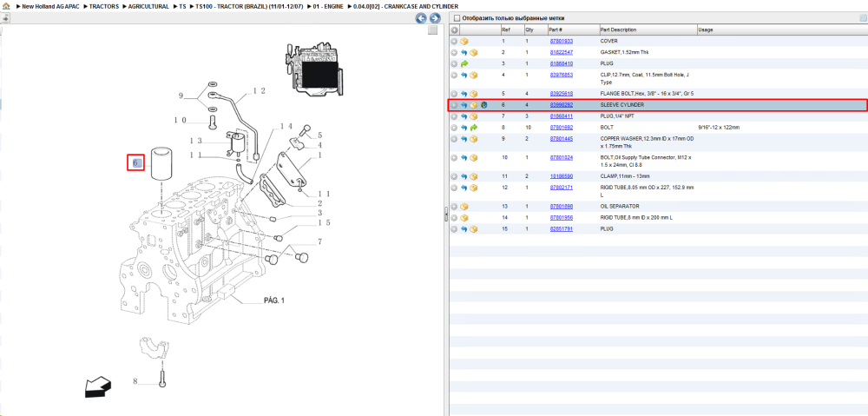
Task: Click the 'PÁG. 1' label in diagram
Action: click(273, 300)
